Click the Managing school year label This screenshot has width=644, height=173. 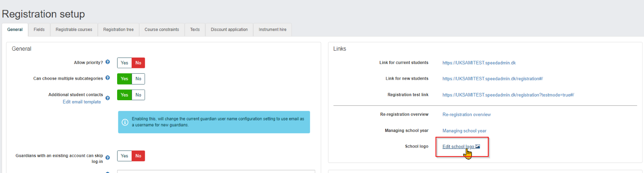pyautogui.click(x=407, y=131)
